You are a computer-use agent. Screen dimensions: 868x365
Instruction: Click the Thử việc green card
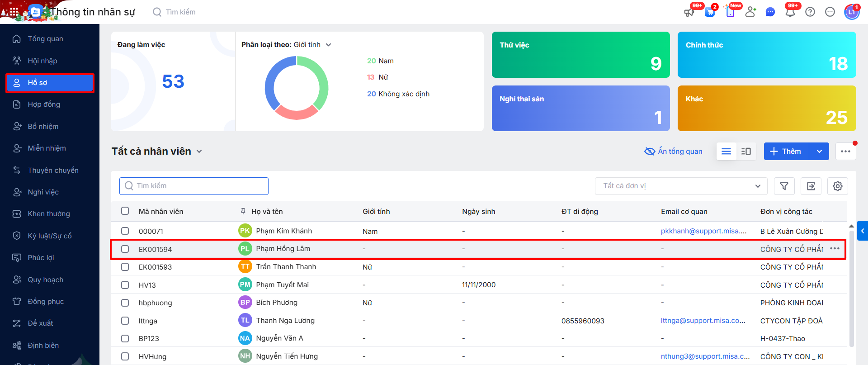pyautogui.click(x=580, y=55)
